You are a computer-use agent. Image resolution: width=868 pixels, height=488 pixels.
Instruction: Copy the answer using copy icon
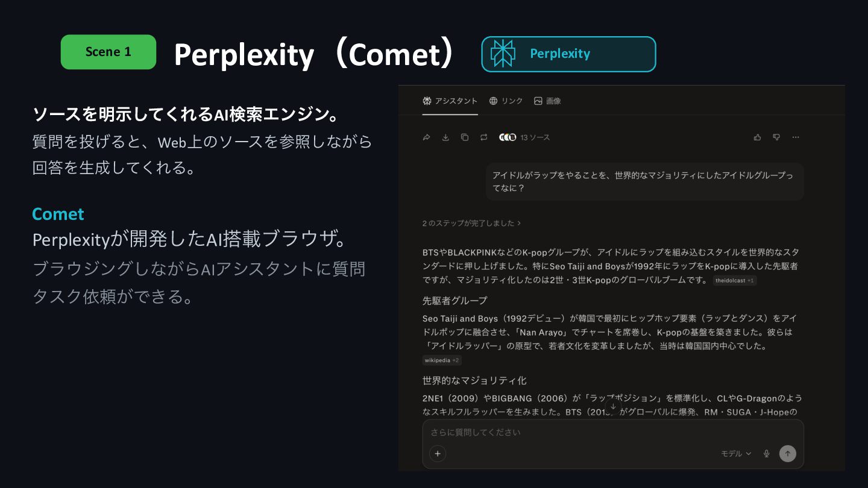pyautogui.click(x=465, y=137)
